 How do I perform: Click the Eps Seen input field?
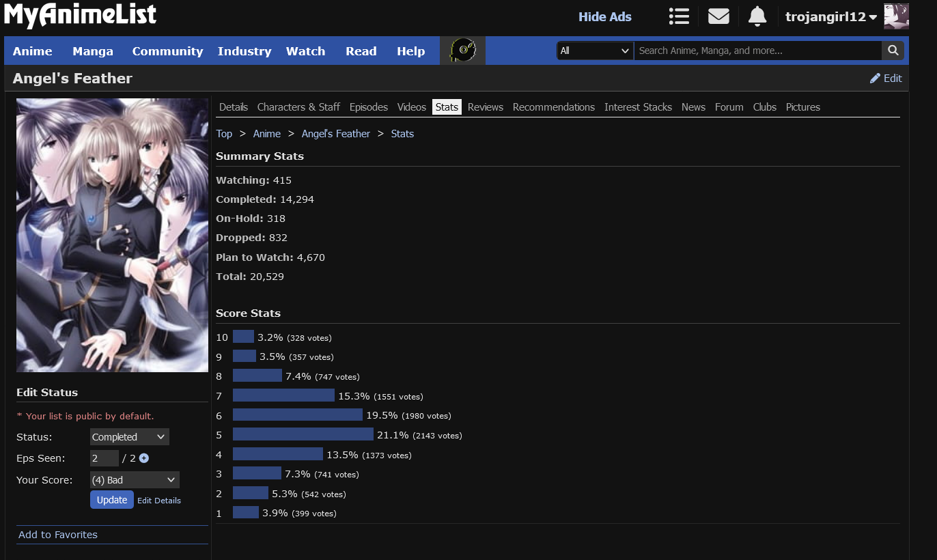click(x=104, y=458)
